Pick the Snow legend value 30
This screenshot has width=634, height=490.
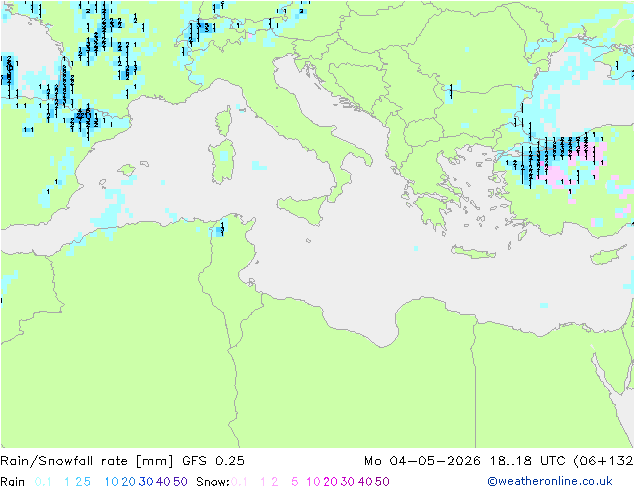(348, 482)
